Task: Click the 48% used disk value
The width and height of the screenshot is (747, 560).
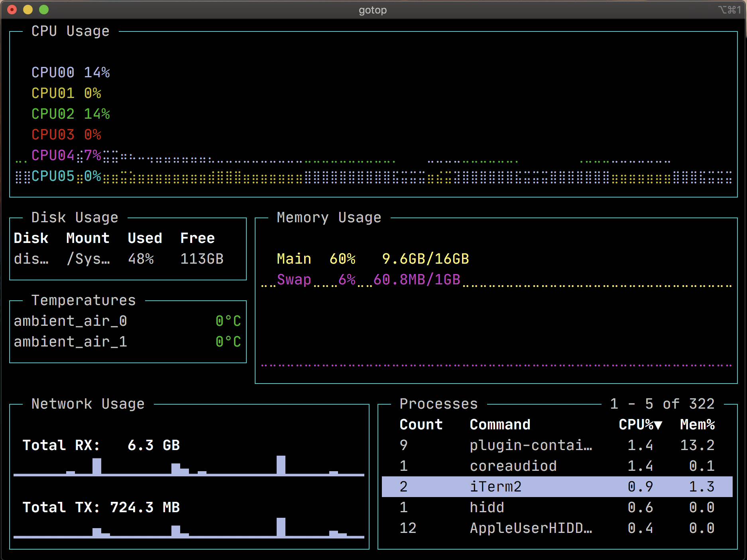Action: pos(141,259)
